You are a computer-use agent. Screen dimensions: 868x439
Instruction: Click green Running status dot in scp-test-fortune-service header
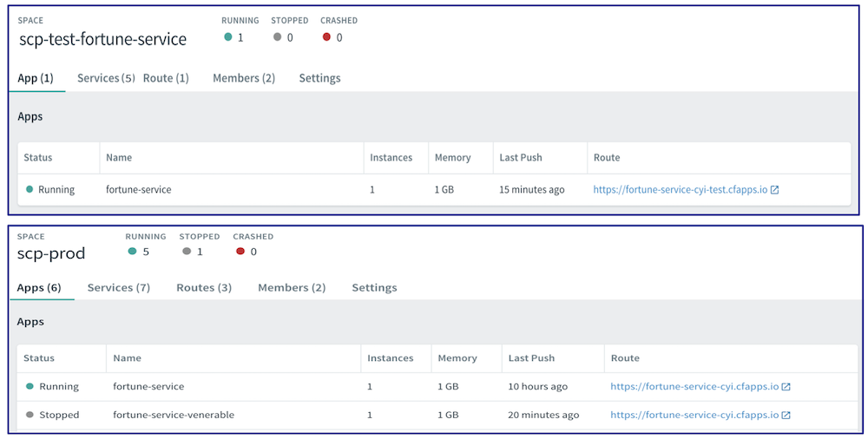228,37
